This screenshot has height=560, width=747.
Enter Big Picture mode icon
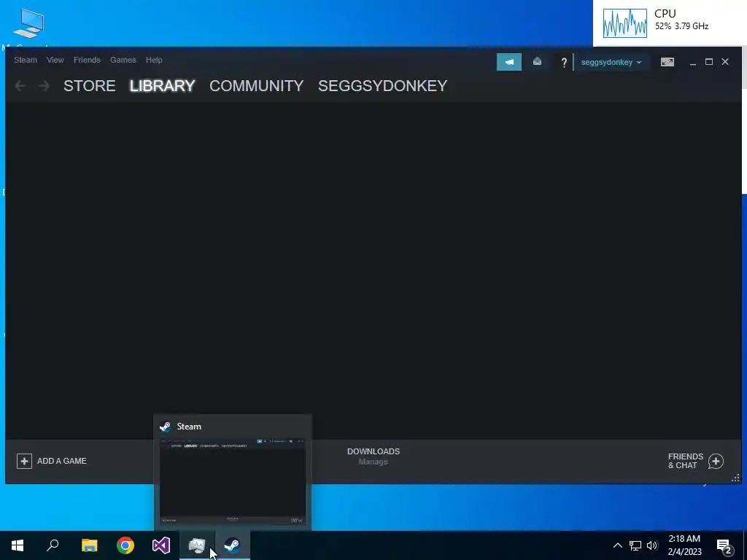pos(667,62)
